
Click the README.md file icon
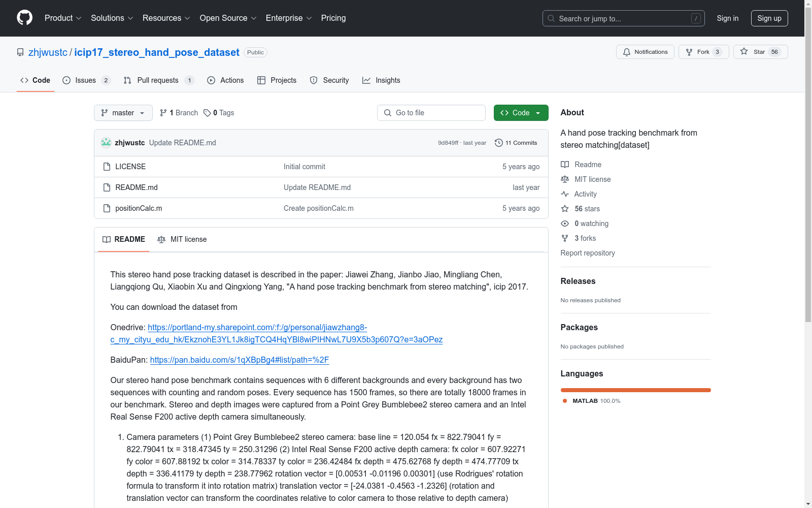coord(107,187)
